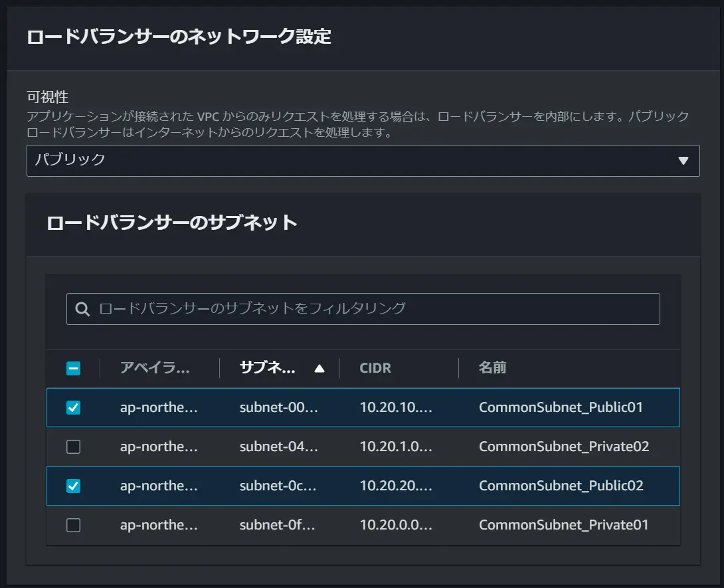The width and height of the screenshot is (724, 588).
Task: Click the search magnifier icon in subnet filter
Action: pos(82,309)
